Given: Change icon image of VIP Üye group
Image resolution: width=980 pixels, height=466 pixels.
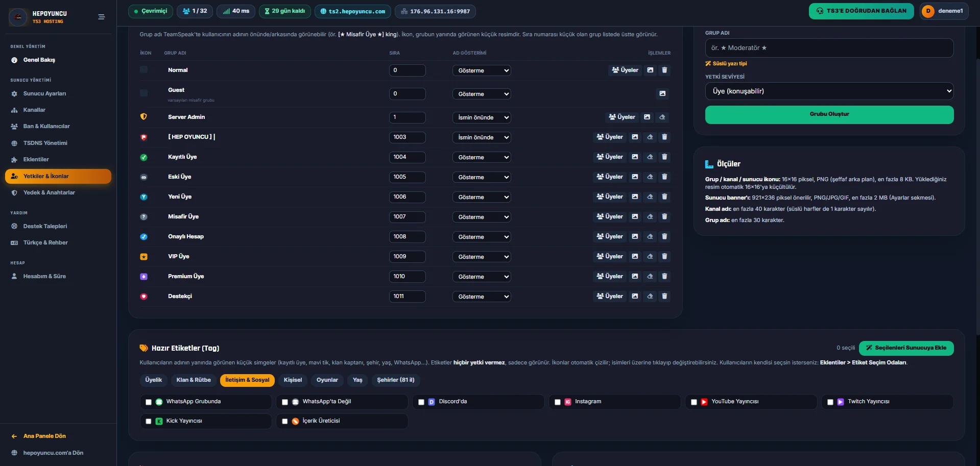Looking at the screenshot, I should (x=635, y=257).
